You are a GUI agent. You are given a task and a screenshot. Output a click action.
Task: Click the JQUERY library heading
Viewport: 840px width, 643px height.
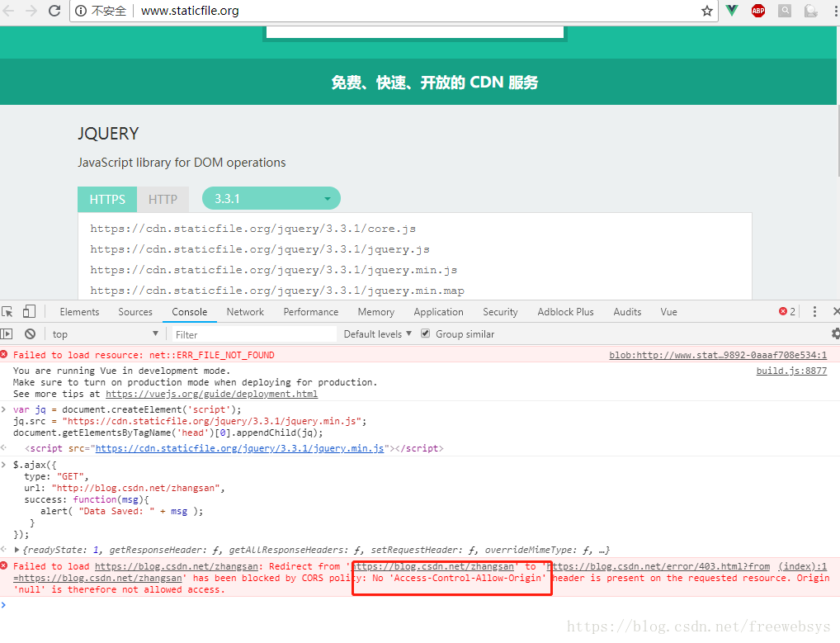(108, 134)
